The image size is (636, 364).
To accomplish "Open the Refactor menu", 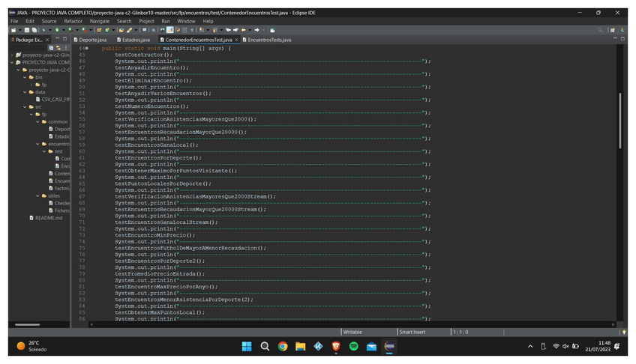I will (x=73, y=21).
